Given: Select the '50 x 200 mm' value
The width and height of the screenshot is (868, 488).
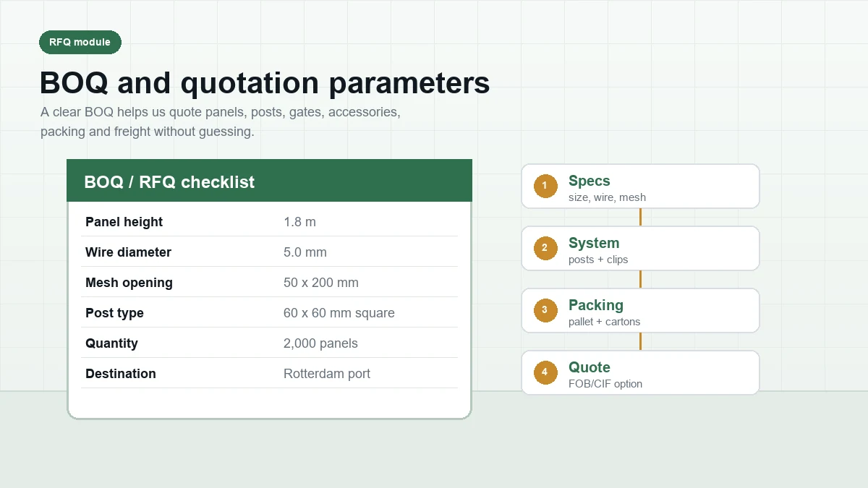Looking at the screenshot, I should click(320, 283).
